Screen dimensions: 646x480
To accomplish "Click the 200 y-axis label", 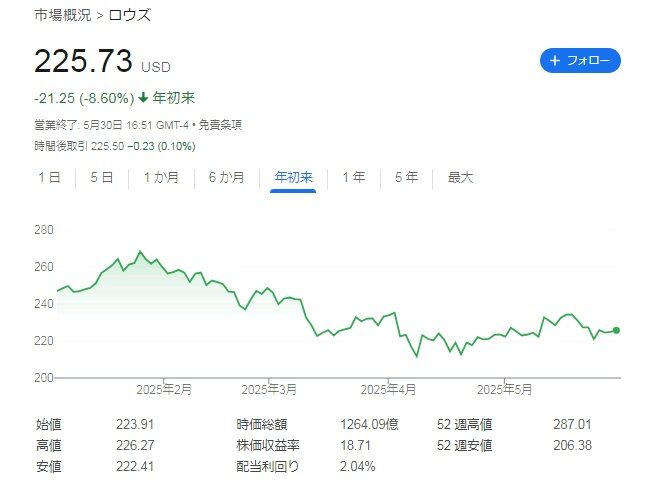I will click(x=44, y=378).
